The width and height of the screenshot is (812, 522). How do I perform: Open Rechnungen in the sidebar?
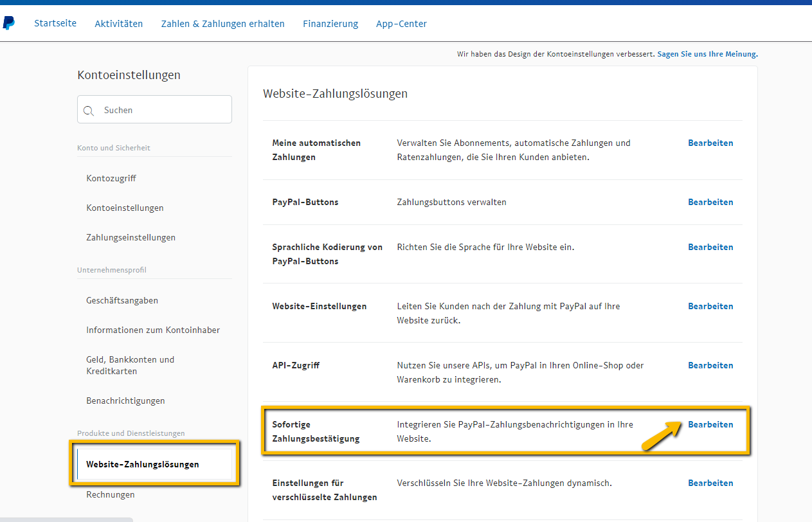pos(111,494)
